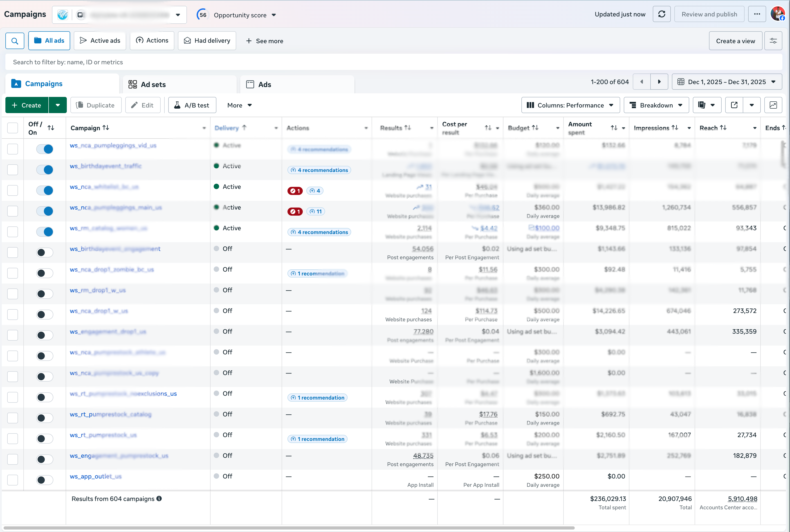The image size is (790, 532).
Task: Open the view filter settings sliders icon
Action: tap(773, 41)
